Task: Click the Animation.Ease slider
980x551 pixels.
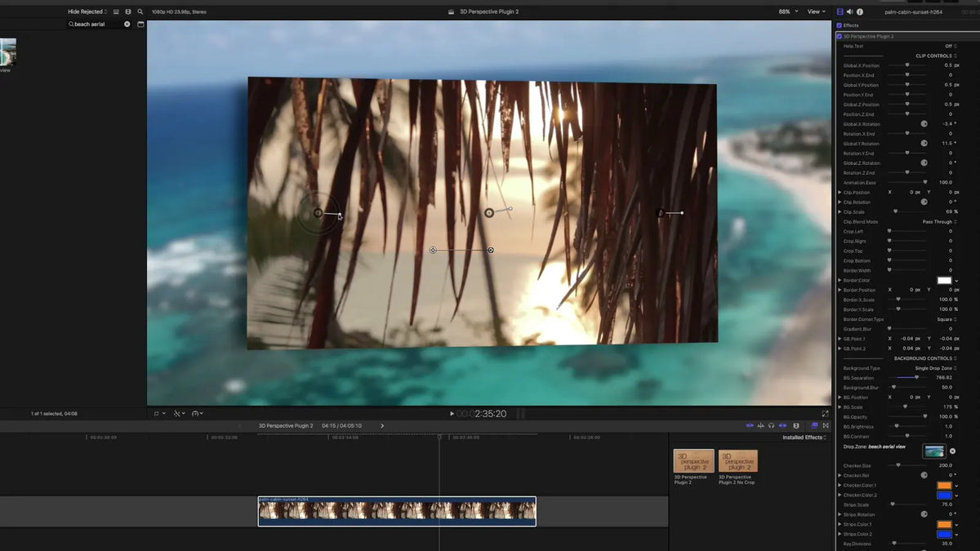Action: coord(906,183)
